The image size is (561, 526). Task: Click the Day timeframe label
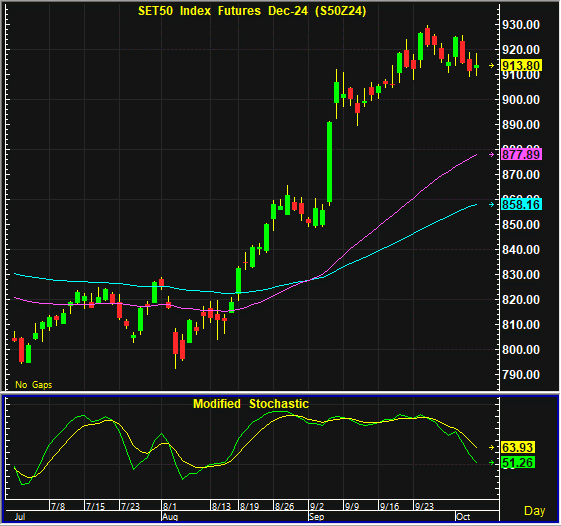(x=534, y=511)
